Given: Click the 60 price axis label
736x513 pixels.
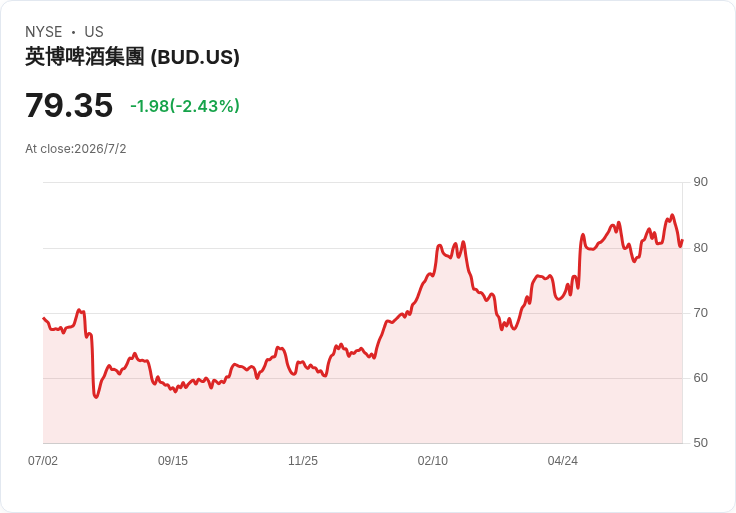Looking at the screenshot, I should (701, 378).
